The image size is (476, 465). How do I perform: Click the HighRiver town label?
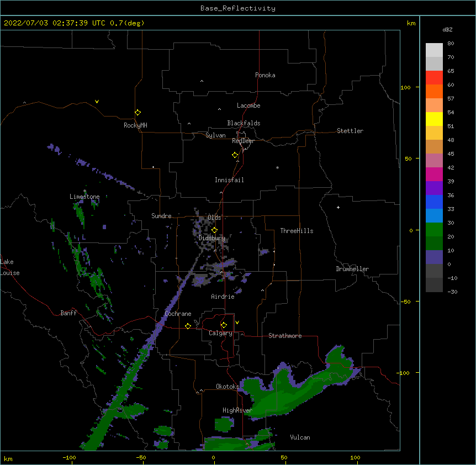click(237, 410)
